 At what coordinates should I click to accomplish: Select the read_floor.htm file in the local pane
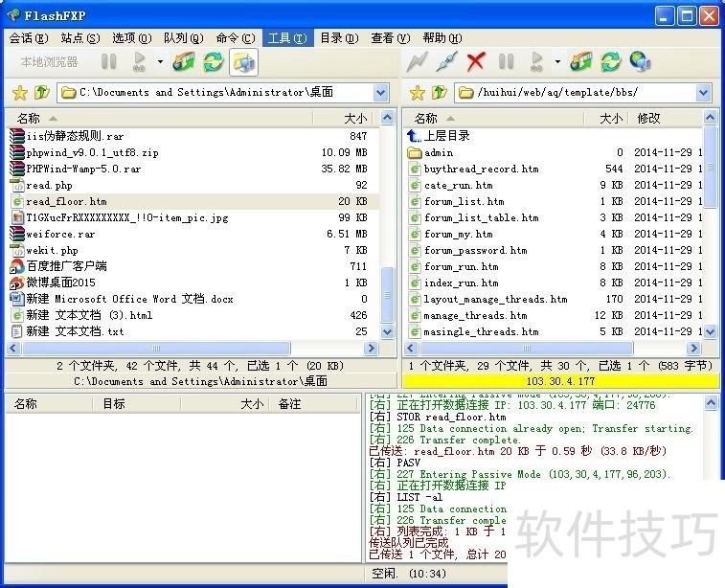tap(66, 201)
